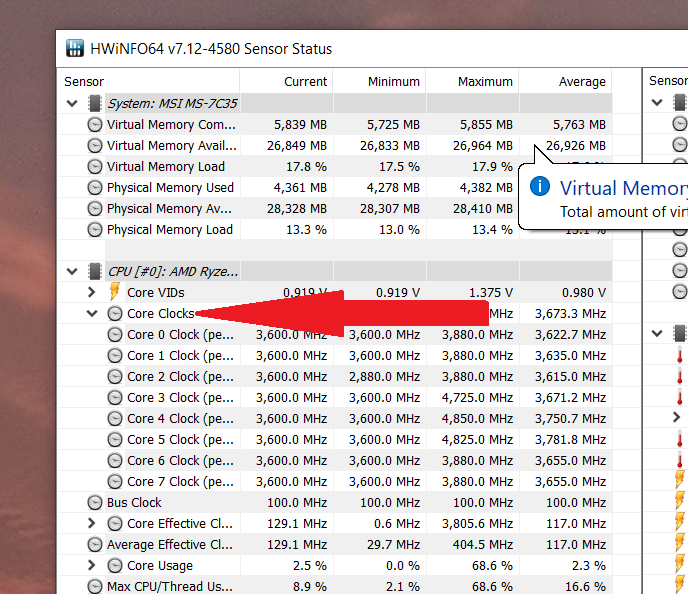
Task: Click clock icon of Core 3 Clock
Action: tap(115, 397)
